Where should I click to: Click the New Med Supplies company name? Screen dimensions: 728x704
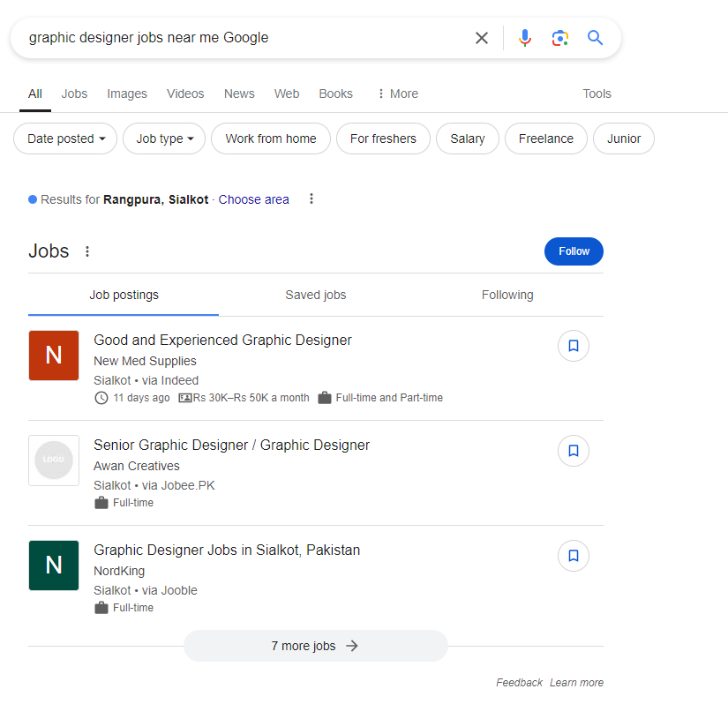pos(145,361)
